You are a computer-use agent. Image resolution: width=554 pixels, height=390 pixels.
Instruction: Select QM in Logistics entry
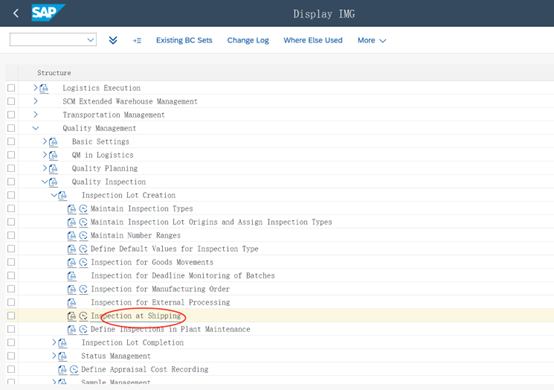pyautogui.click(x=102, y=155)
